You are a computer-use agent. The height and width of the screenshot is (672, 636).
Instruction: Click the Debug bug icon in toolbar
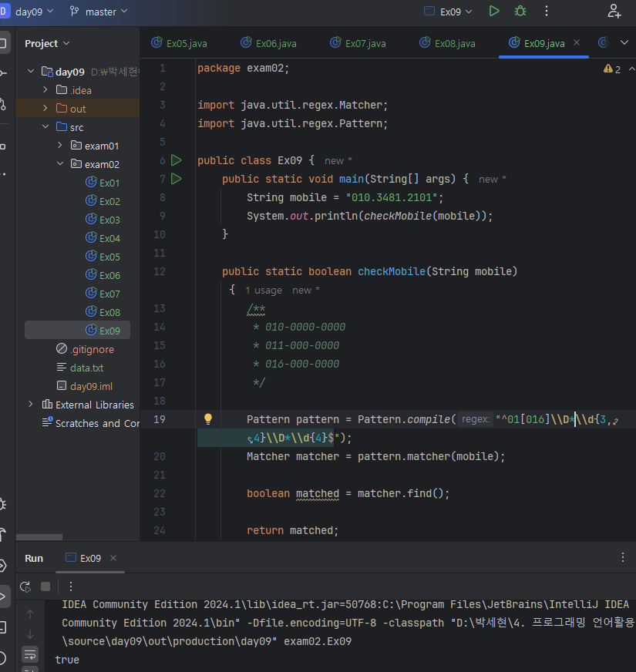[x=520, y=11]
